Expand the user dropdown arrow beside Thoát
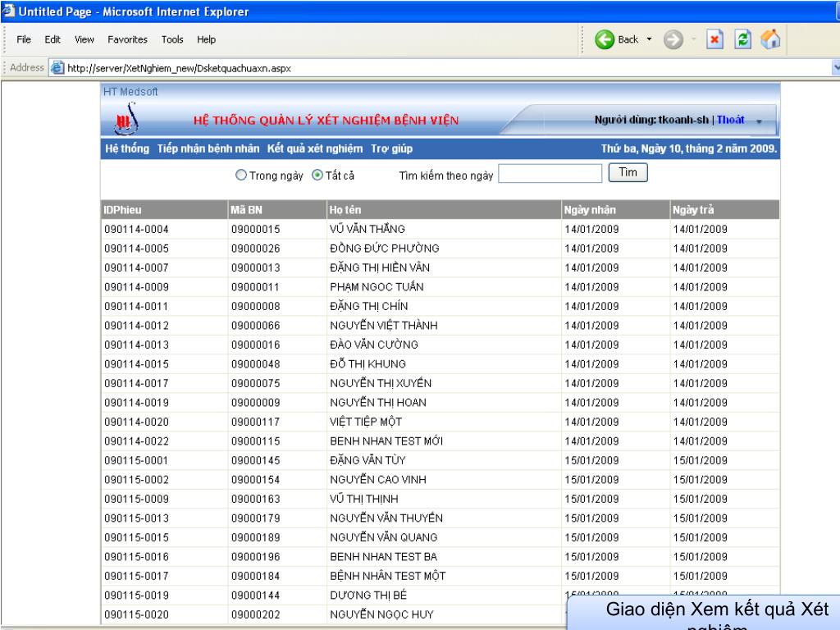This screenshot has width=840, height=630. pos(759,121)
